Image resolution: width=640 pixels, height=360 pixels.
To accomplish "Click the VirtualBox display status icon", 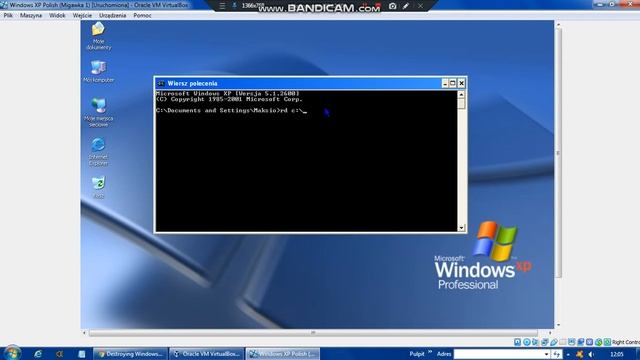I will 571,342.
